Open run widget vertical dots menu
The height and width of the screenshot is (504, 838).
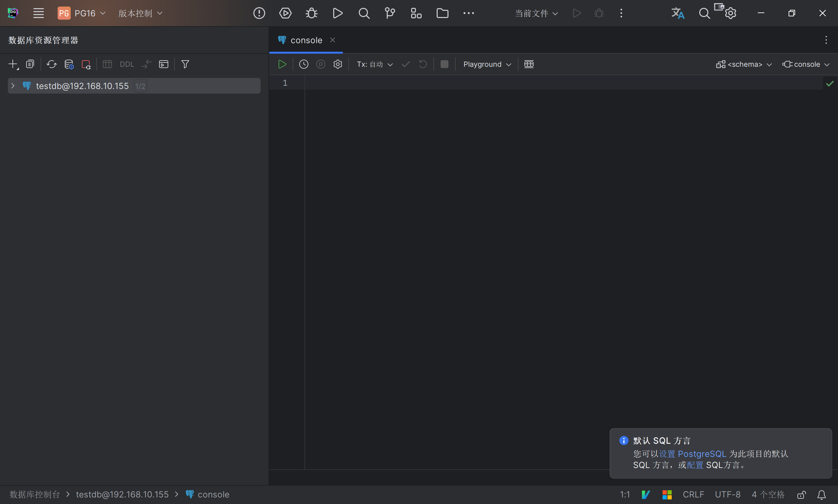tap(621, 13)
